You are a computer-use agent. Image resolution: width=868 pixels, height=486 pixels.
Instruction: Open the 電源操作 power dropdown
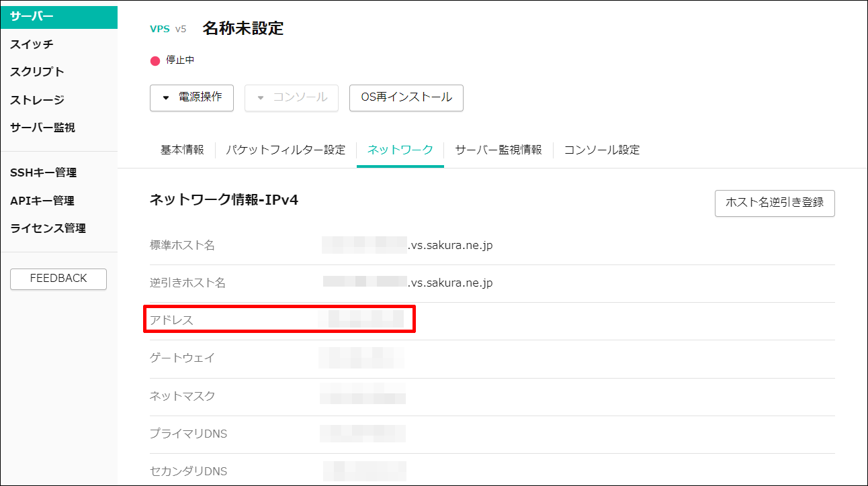[191, 97]
